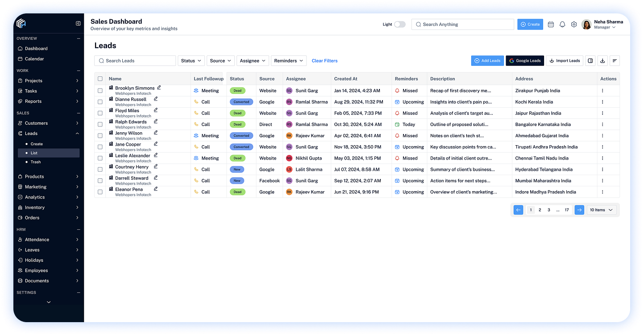The height and width of the screenshot is (336, 644).
Task: Toggle the Light mode switch
Action: tap(400, 25)
